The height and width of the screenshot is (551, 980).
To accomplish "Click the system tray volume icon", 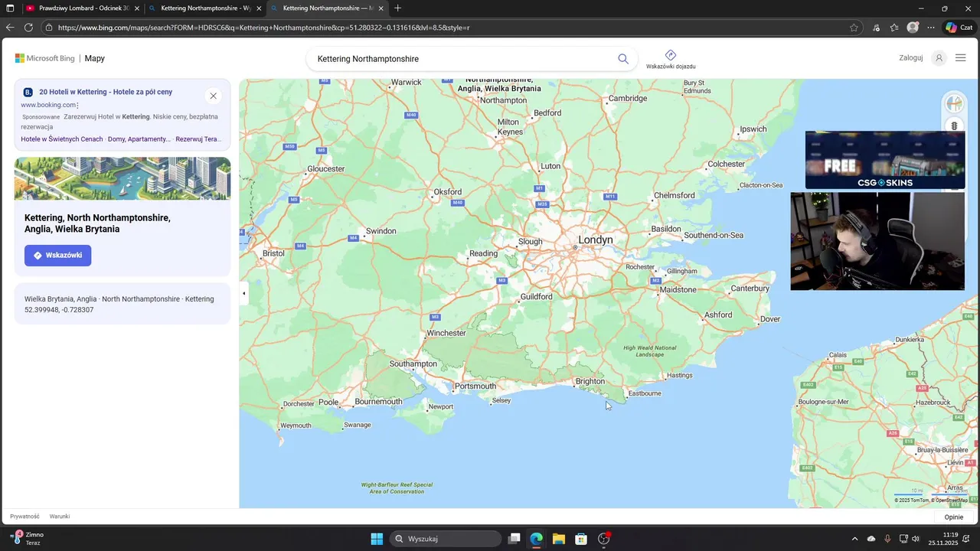I will point(916,539).
